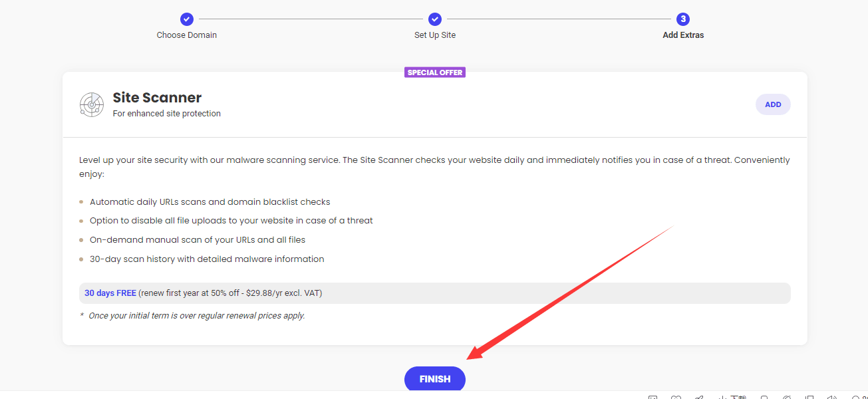Click the share arrow icon at the bottom
Viewport: 868px width, 399px height.
pyautogui.click(x=698, y=396)
